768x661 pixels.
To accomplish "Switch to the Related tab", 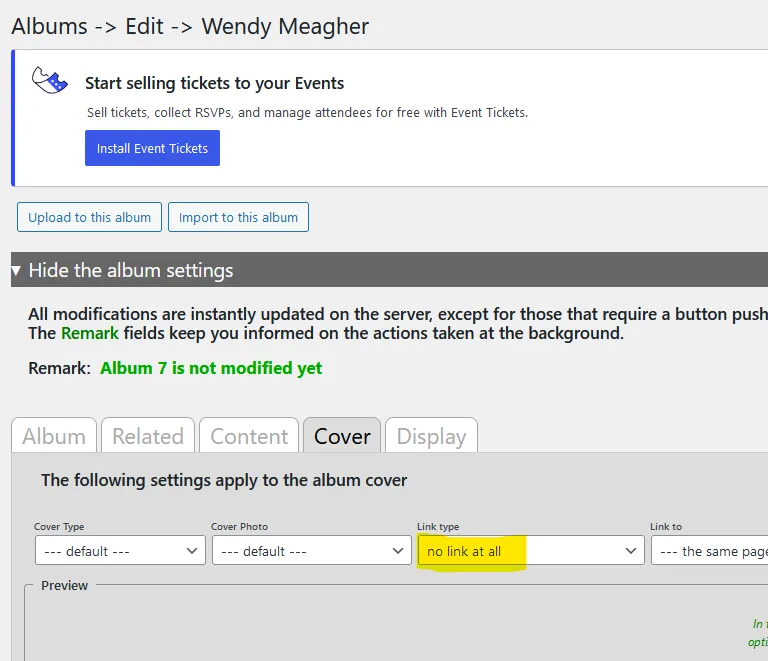I will [148, 435].
